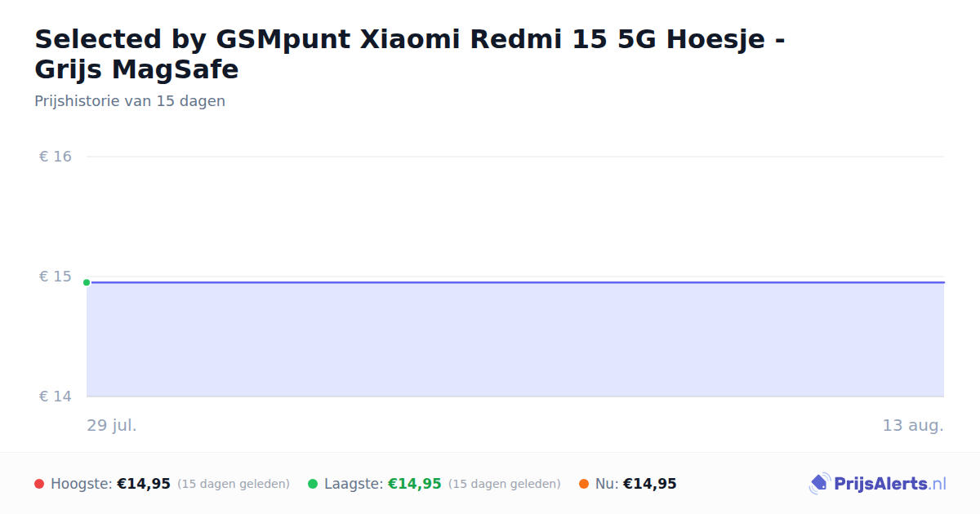Image resolution: width=980 pixels, height=514 pixels.
Task: Click the shaded area under price line
Action: [x=515, y=339]
